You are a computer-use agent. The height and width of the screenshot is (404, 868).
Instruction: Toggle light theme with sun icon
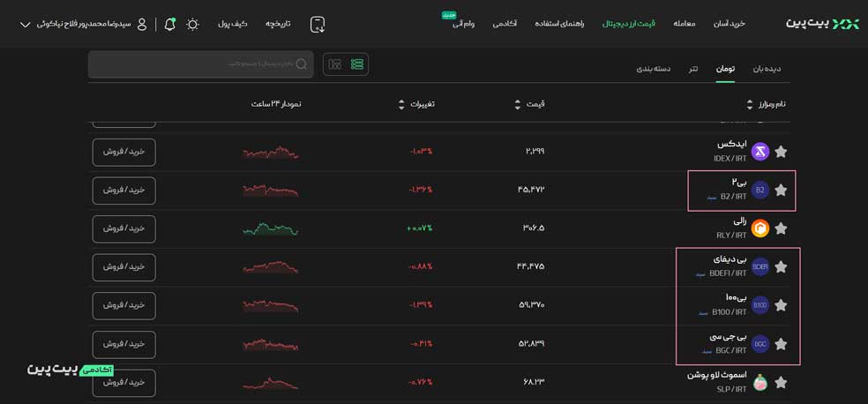pyautogui.click(x=192, y=25)
